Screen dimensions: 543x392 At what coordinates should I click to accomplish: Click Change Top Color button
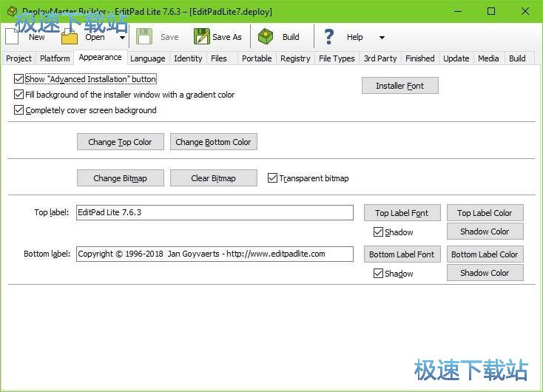120,142
